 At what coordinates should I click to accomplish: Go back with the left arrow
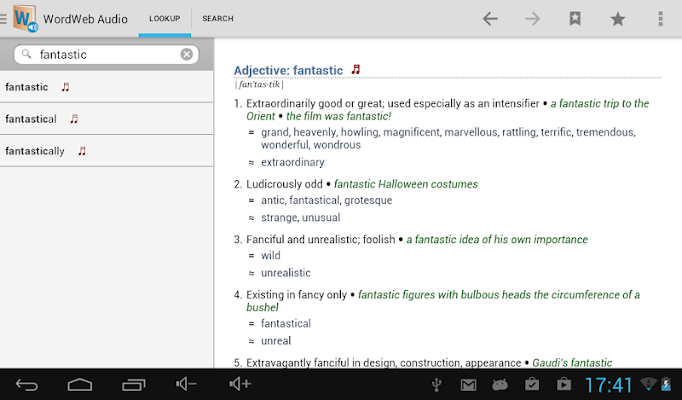[x=490, y=19]
